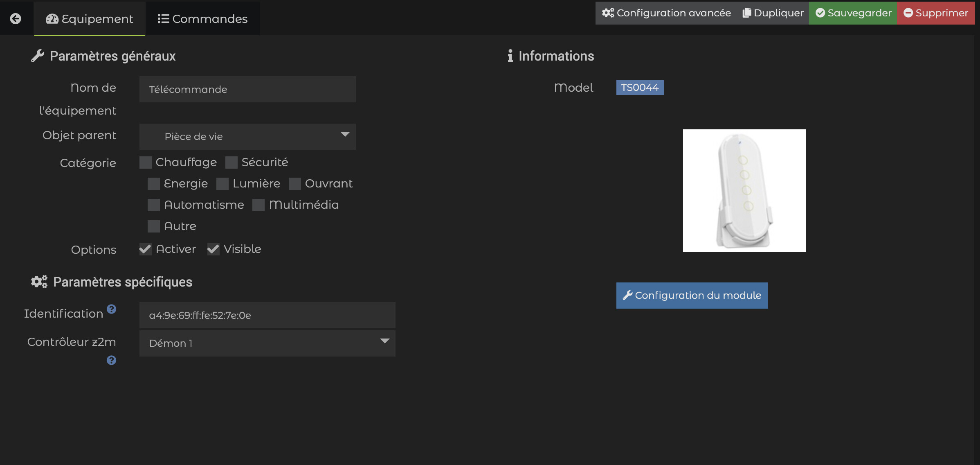Click Contrôleur z2m help question icon

(x=111, y=360)
